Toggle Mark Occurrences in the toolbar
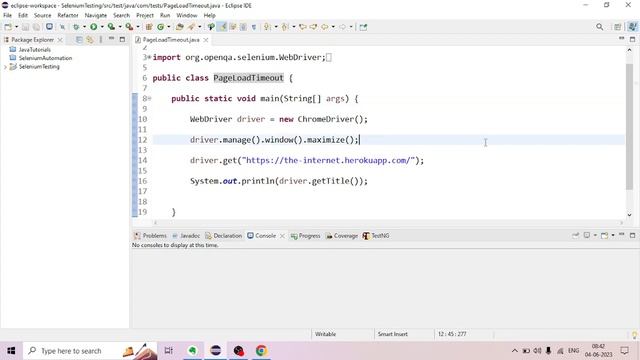 pyautogui.click(x=222, y=27)
